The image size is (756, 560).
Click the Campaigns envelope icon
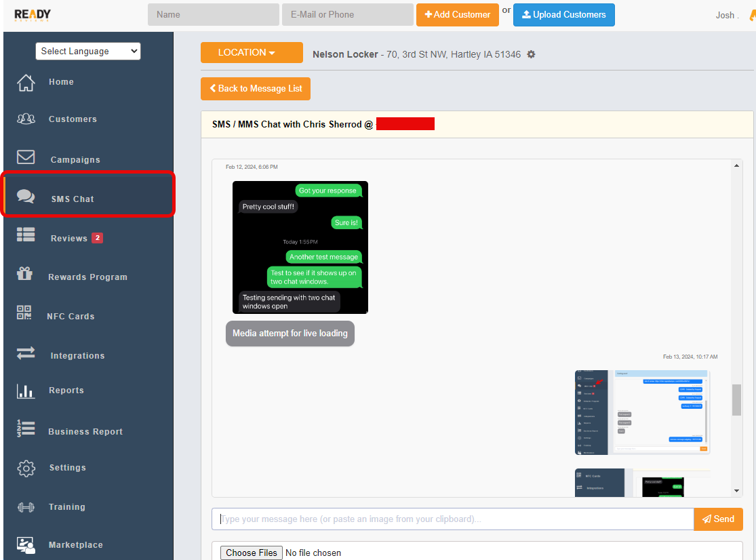tap(26, 157)
